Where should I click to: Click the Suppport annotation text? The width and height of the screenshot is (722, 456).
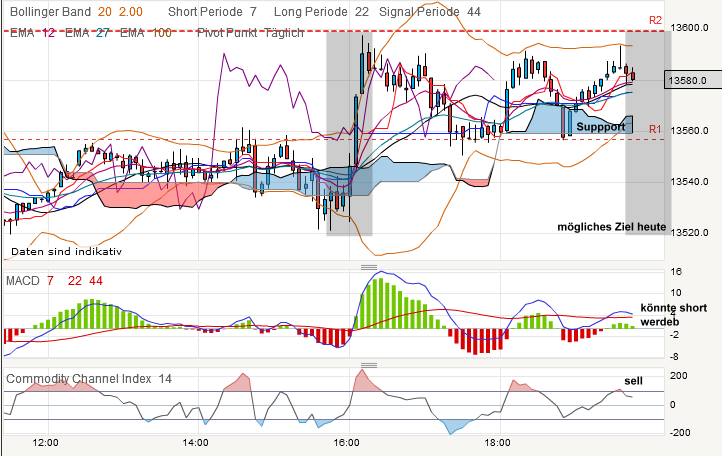600,127
